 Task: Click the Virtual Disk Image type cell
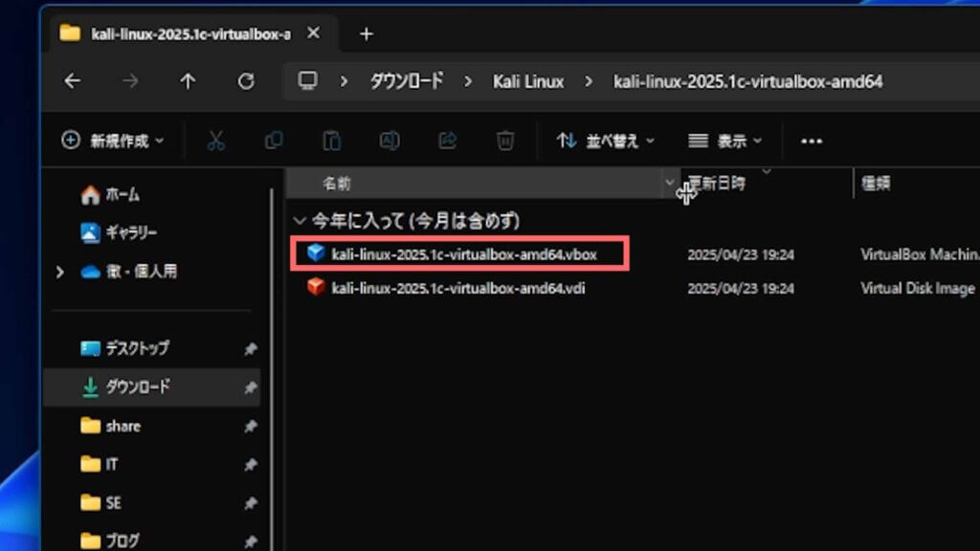918,288
